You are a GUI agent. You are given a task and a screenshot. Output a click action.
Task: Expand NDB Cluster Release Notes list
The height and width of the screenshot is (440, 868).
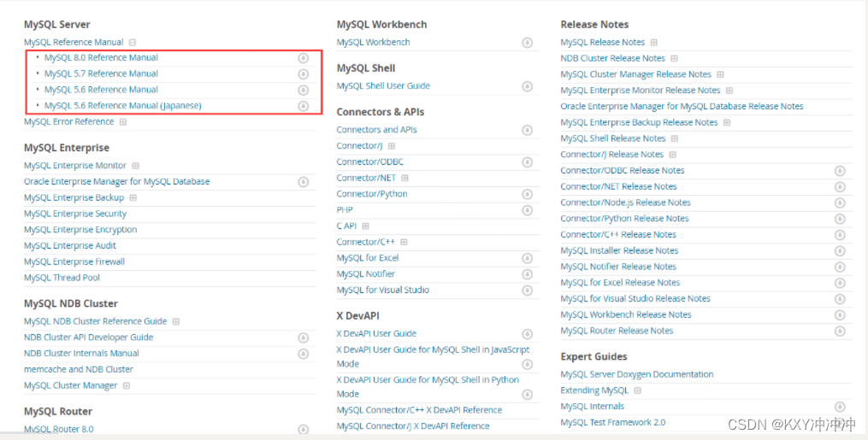[x=674, y=59]
